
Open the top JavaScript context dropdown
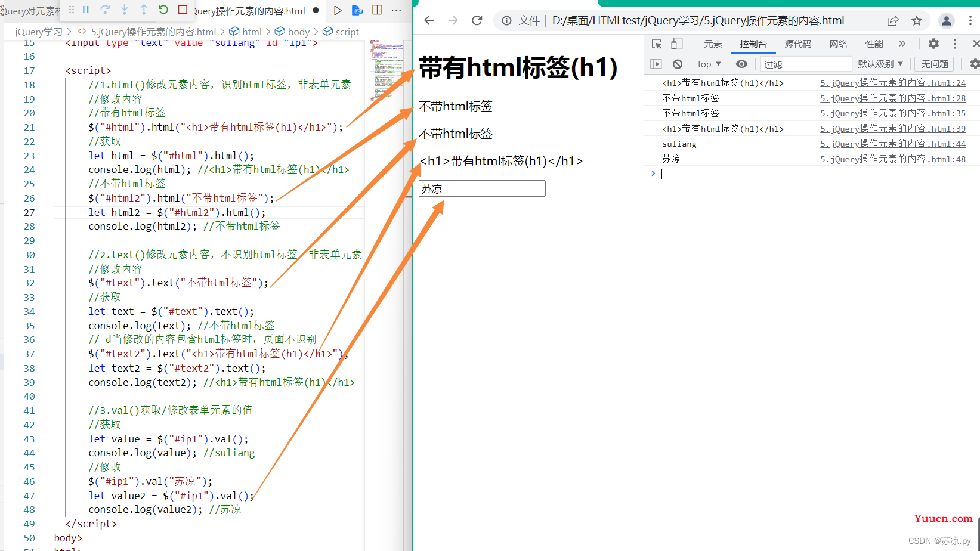tap(709, 64)
